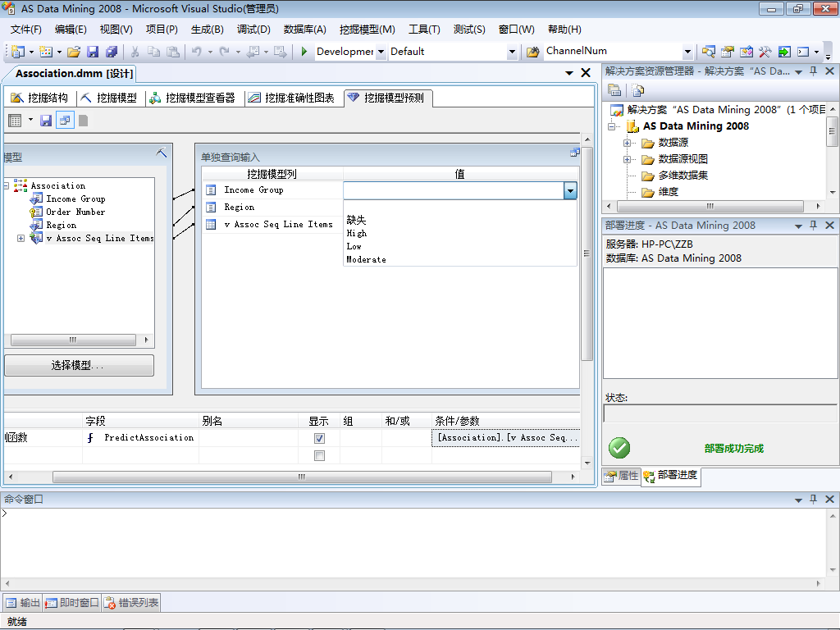Click the Solution Explorer horizontal scrollbar
Viewport: 840px width, 630px height.
[x=710, y=206]
